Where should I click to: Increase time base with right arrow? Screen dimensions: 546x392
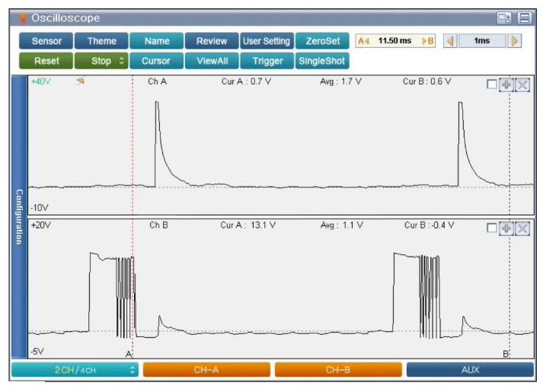tap(516, 41)
